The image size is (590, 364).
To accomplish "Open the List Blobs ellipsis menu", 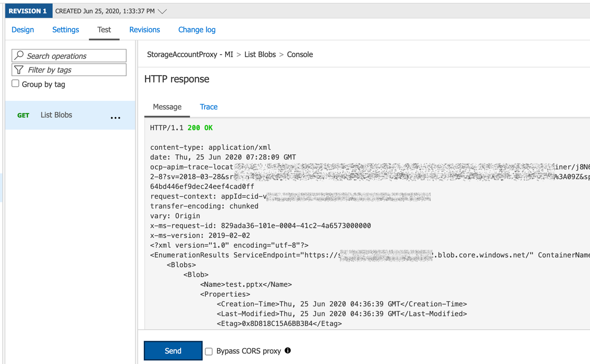I will click(x=116, y=118).
